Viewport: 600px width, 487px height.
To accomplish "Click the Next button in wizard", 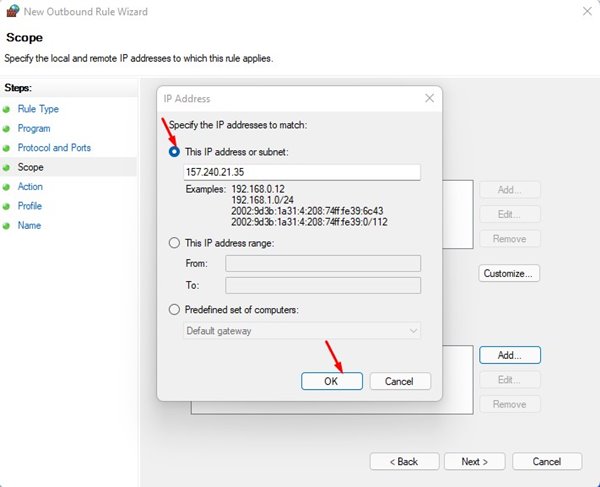I will pyautogui.click(x=474, y=462).
